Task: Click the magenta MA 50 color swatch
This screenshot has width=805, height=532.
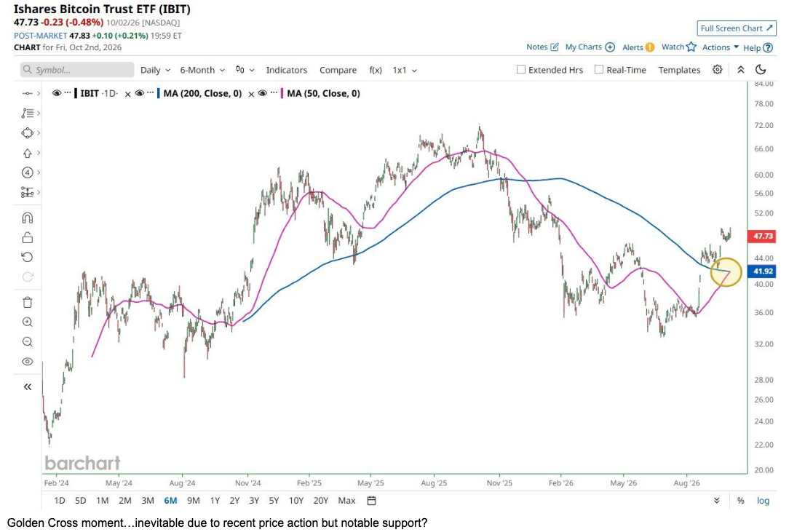Action: (282, 93)
